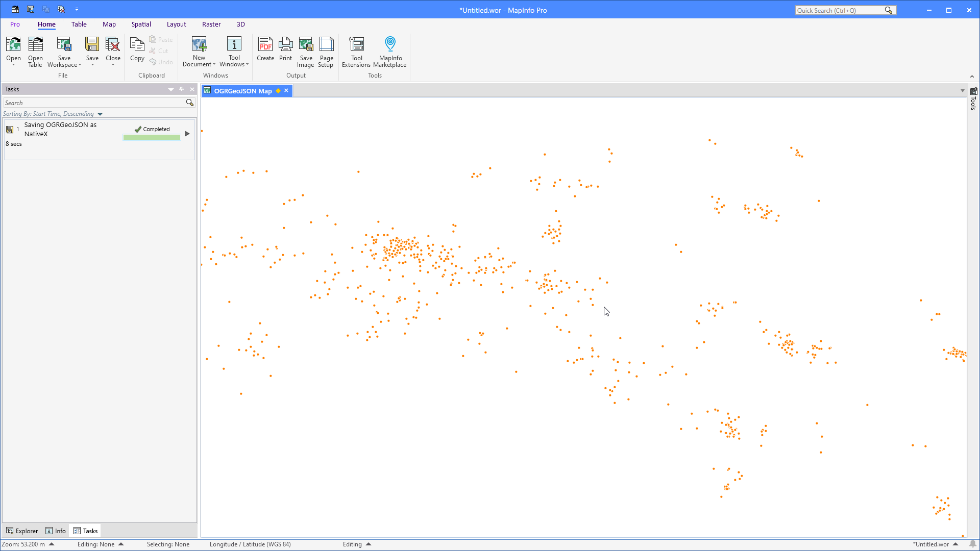
Task: Switch to the Raster ribbon tab
Action: coord(211,24)
